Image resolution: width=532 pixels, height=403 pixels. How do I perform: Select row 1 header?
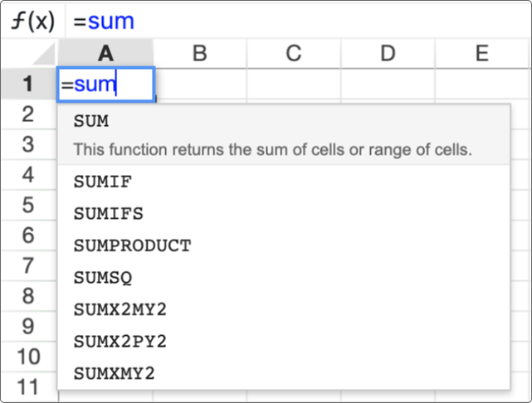[x=28, y=84]
